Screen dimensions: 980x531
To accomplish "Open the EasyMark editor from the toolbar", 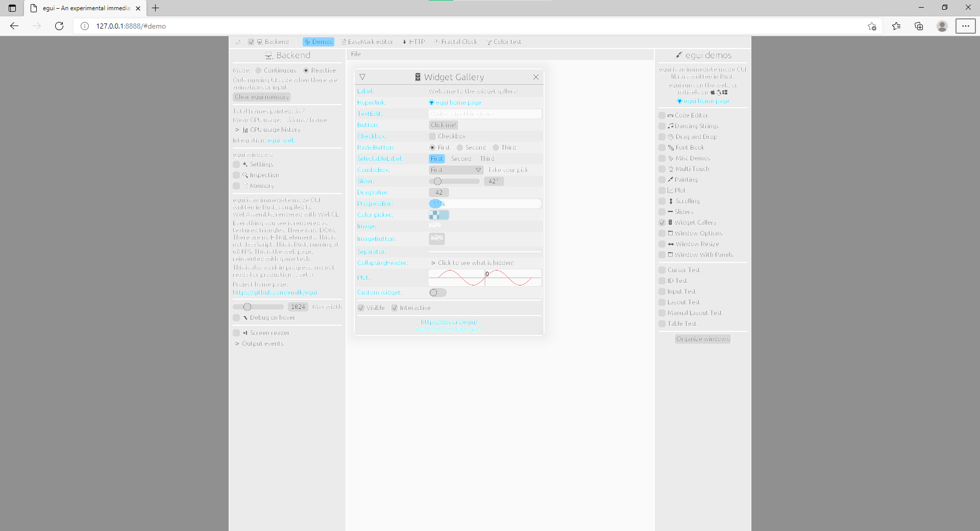I will coord(367,42).
